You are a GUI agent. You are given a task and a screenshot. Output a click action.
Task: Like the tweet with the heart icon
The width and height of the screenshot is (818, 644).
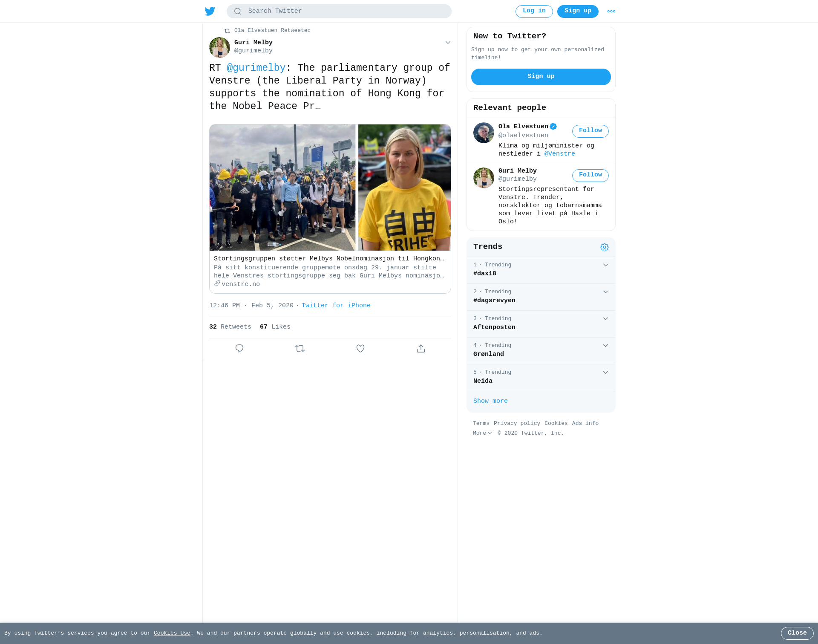pyautogui.click(x=360, y=349)
